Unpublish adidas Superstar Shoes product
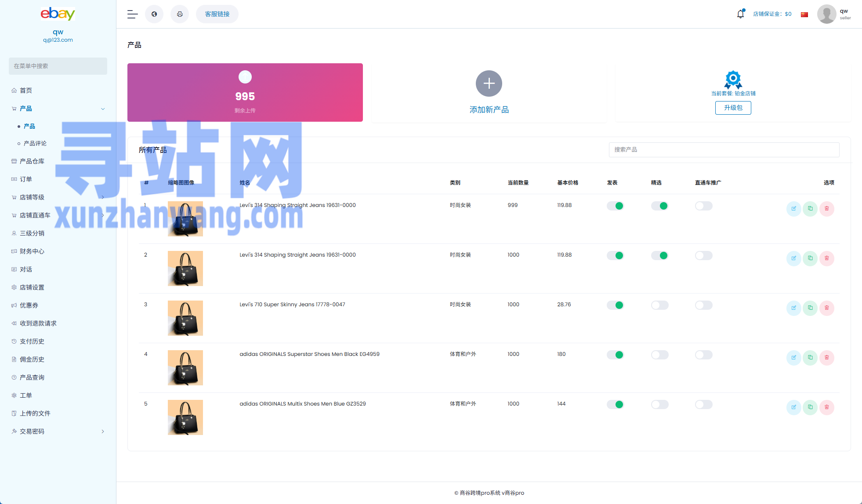The image size is (862, 504). [x=616, y=355]
